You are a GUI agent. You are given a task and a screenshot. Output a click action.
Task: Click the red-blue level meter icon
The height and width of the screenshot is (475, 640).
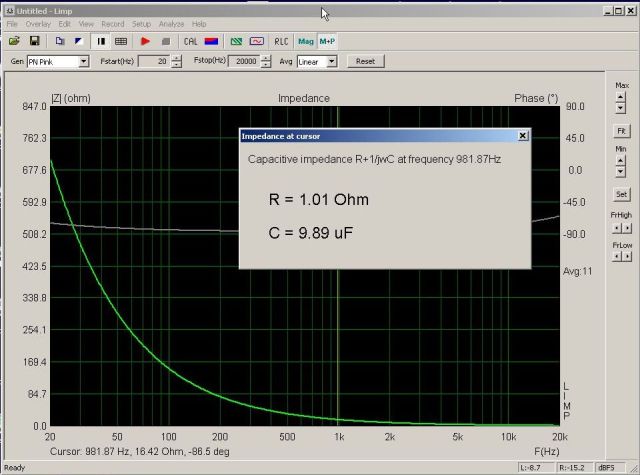pos(211,41)
